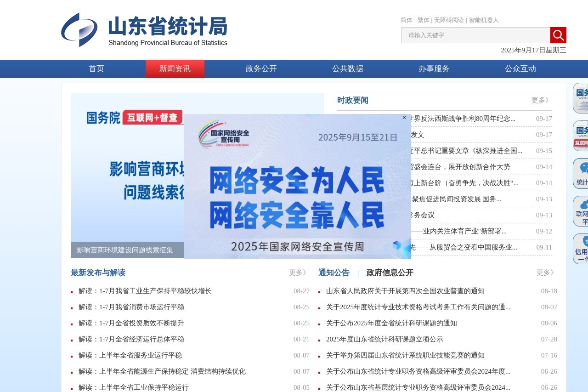Image resolution: width=588 pixels, height=392 pixels.
Task: Switch to the 政府信息公开 tab
Action: coord(389,273)
